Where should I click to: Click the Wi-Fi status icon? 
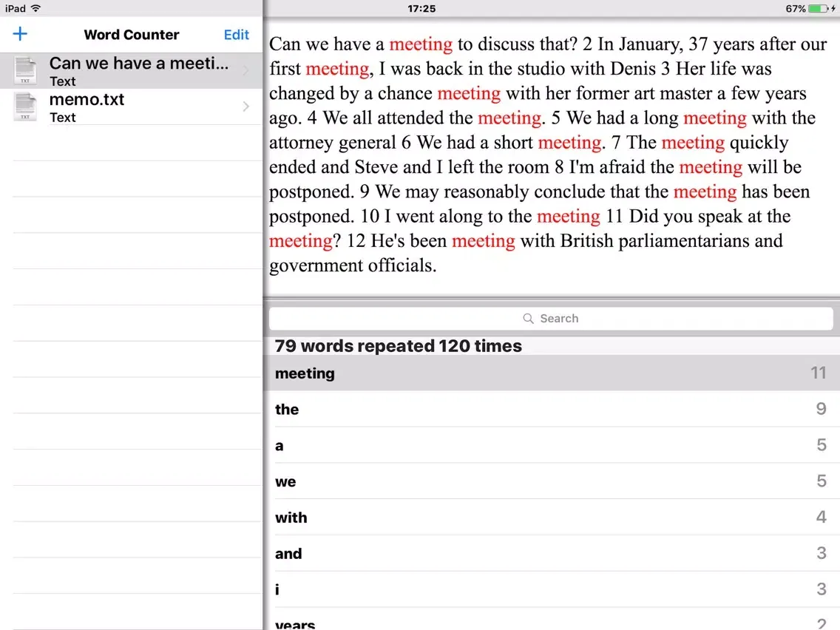[x=36, y=8]
